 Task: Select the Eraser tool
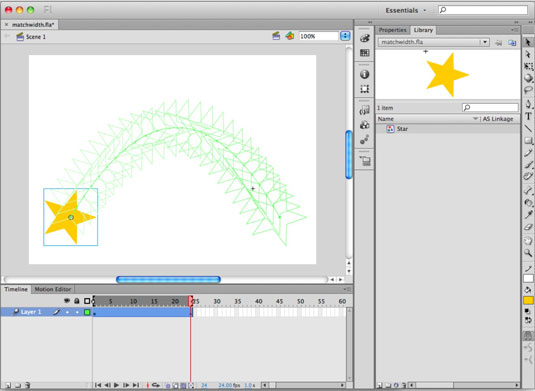[528, 227]
